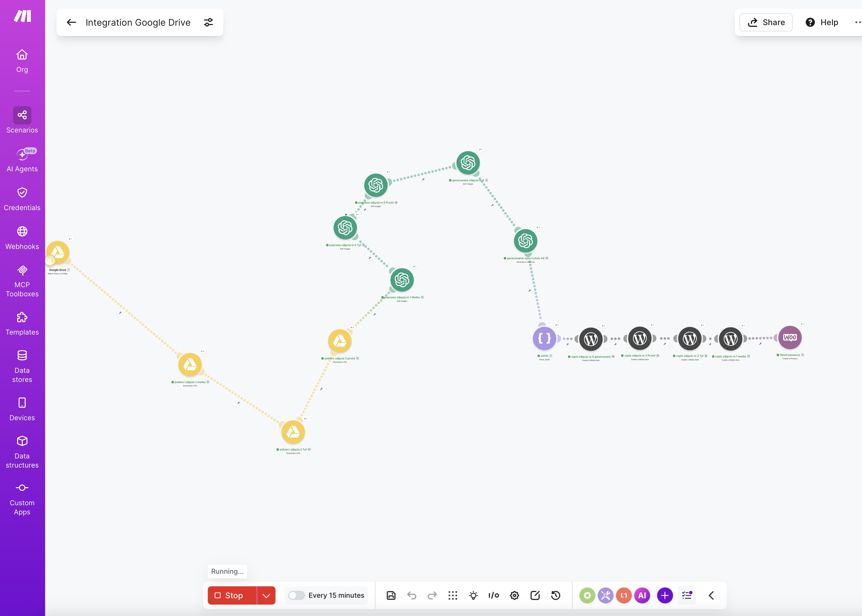Open the Scenarios section in sidebar
This screenshot has height=616, width=862.
22,120
